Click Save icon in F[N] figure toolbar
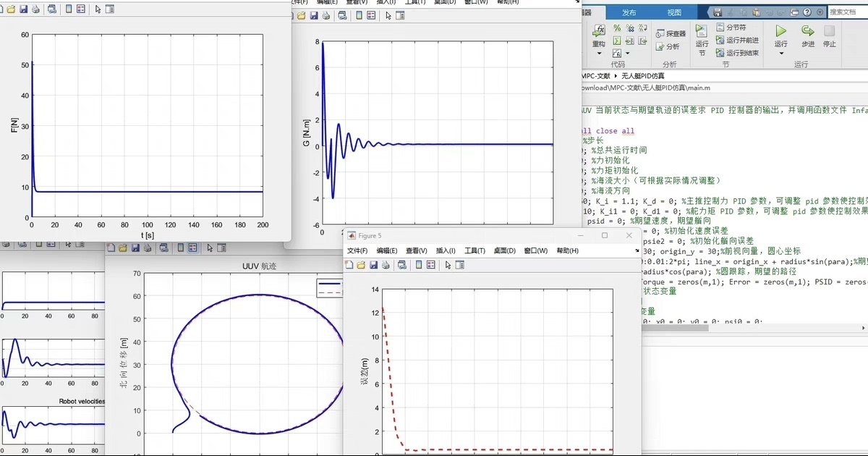 pyautogui.click(x=24, y=9)
